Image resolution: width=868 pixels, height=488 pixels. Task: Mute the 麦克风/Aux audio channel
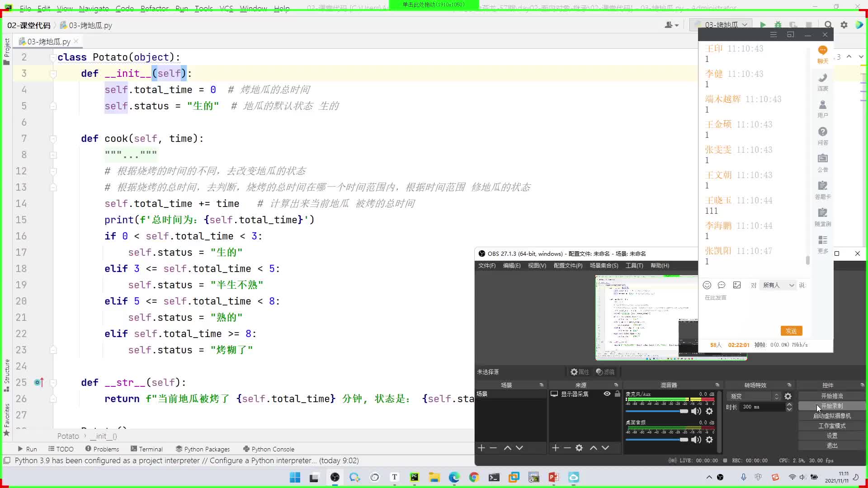coord(696,411)
